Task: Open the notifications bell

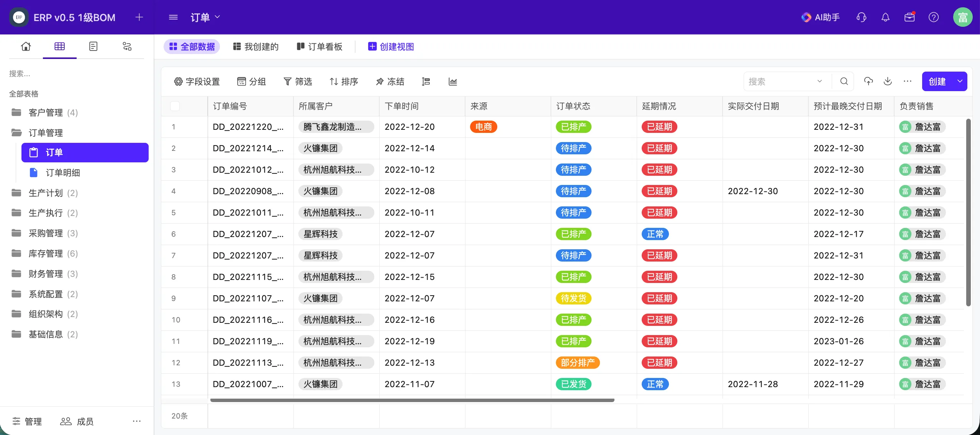Action: 885,17
